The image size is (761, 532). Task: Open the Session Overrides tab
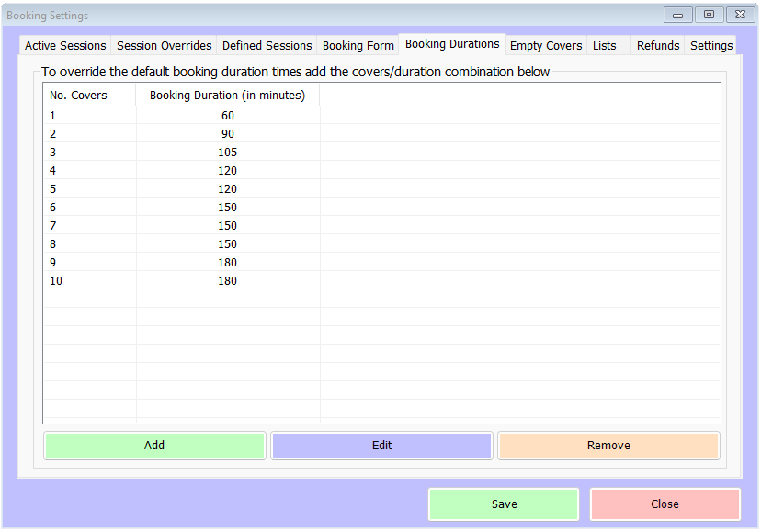click(x=164, y=45)
